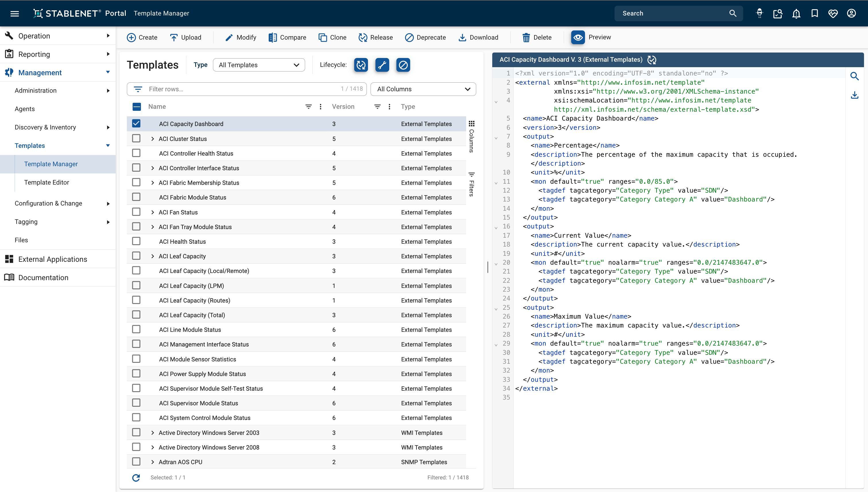
Task: Expand Active Directory Windows Server 2003 row
Action: tap(152, 433)
